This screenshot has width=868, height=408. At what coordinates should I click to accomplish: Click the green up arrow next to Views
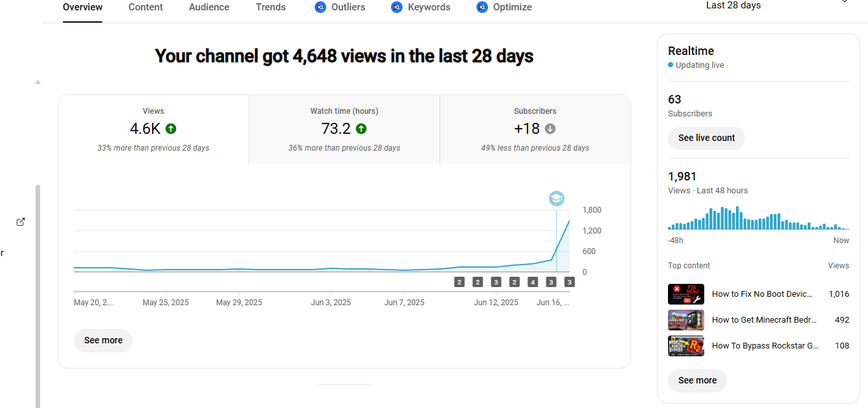point(171,129)
